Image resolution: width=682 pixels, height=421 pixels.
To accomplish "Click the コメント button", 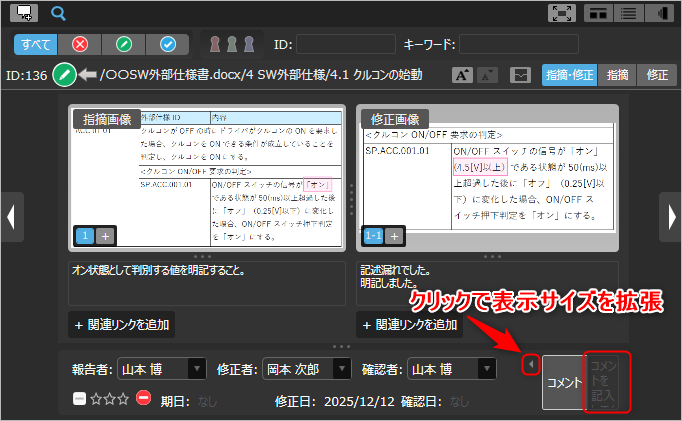I will tap(564, 382).
